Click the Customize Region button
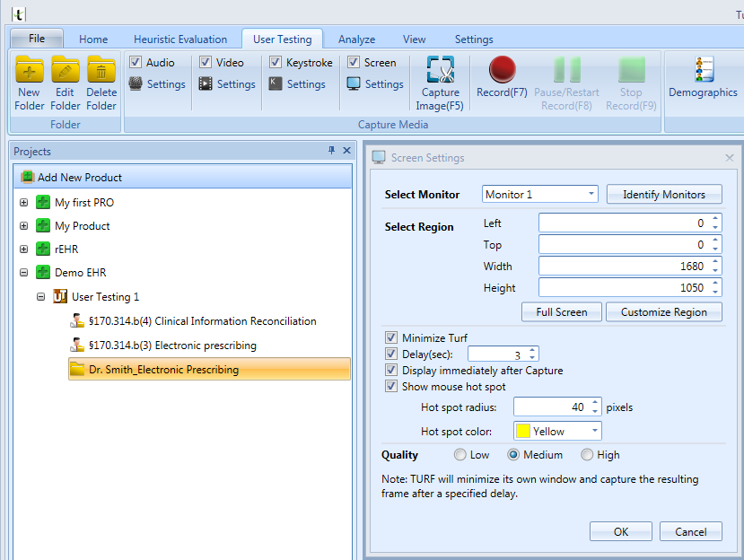Image resolution: width=744 pixels, height=560 pixels. point(664,312)
